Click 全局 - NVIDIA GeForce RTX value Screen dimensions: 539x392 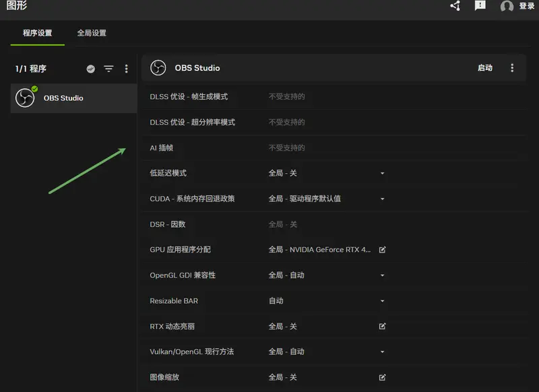click(319, 250)
